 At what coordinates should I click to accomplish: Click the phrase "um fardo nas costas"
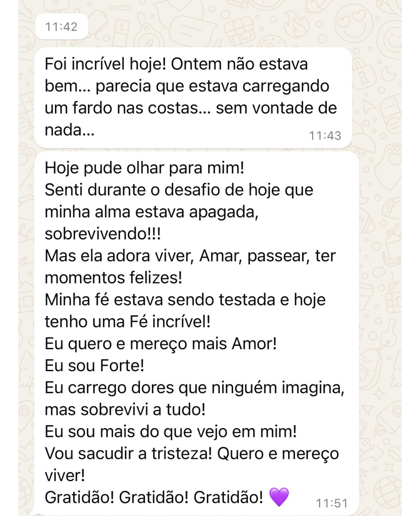(x=121, y=108)
